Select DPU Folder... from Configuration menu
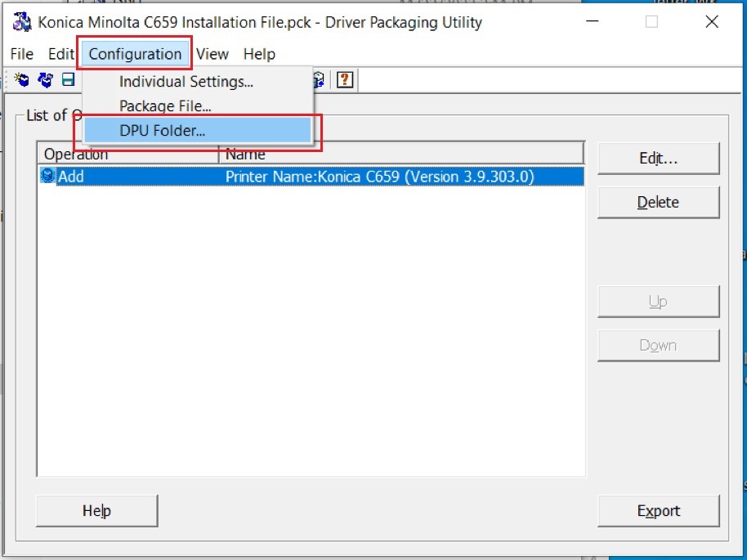 click(162, 130)
